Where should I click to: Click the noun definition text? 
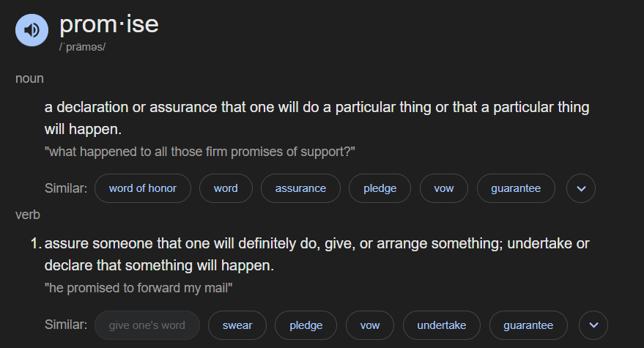[317, 118]
